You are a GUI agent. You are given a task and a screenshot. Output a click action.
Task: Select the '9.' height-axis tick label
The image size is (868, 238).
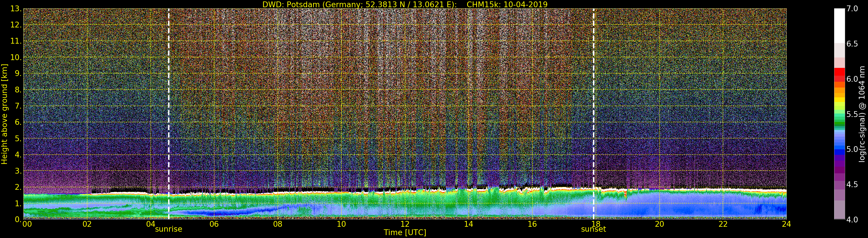click(x=18, y=73)
